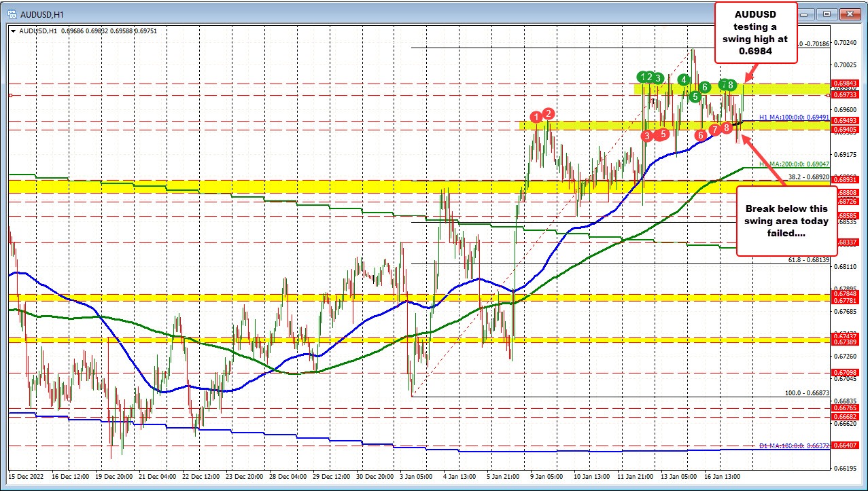Select the red circle marker numbered 6
868x491 pixels.
click(x=701, y=135)
